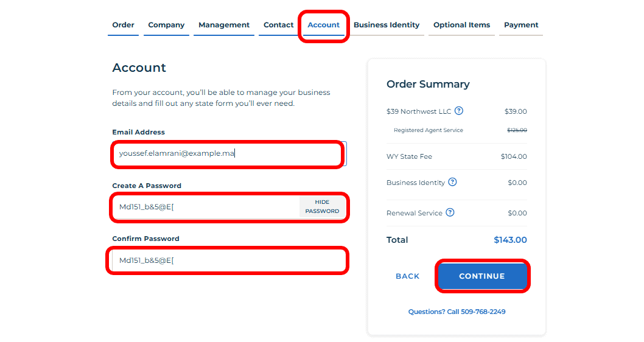This screenshot has width=644, height=342.
Task: Open Business Identity help question mark
Action: click(x=452, y=182)
